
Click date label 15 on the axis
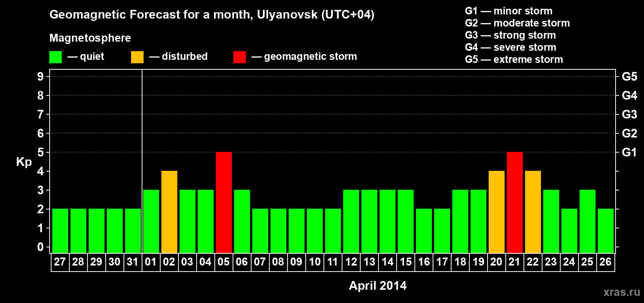pos(405,262)
